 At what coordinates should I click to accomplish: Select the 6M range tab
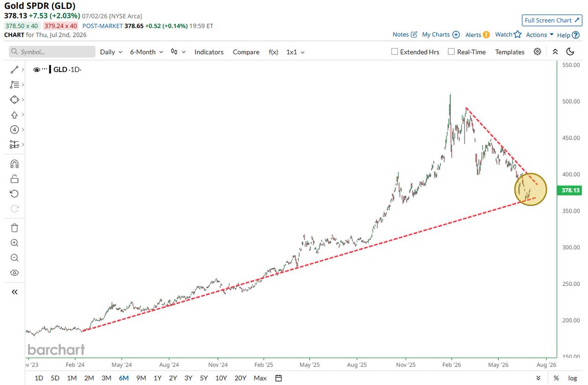tap(123, 378)
